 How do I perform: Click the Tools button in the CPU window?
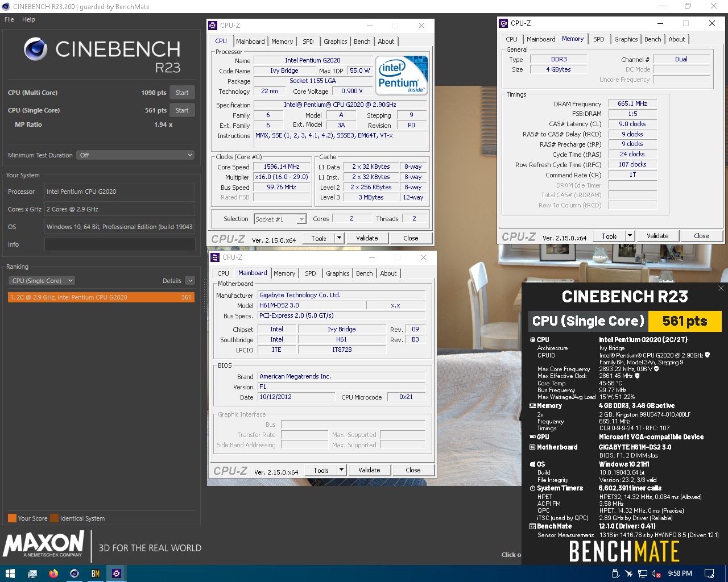click(x=319, y=238)
